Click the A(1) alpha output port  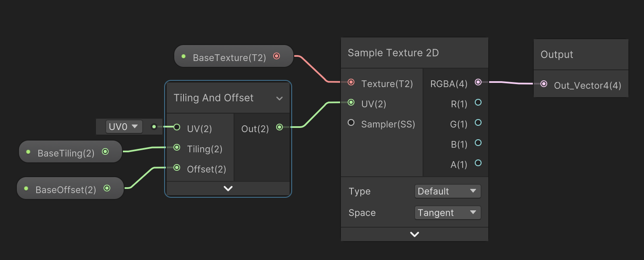[x=478, y=163]
